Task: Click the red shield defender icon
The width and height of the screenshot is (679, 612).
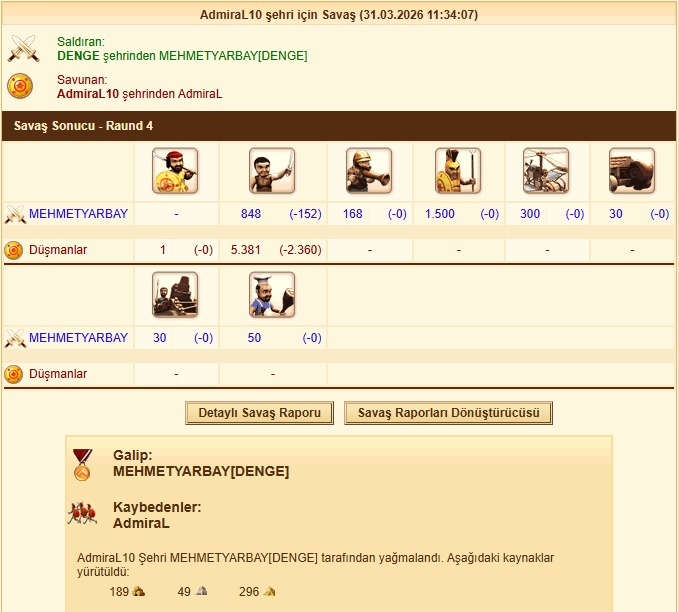Action: coord(20,86)
